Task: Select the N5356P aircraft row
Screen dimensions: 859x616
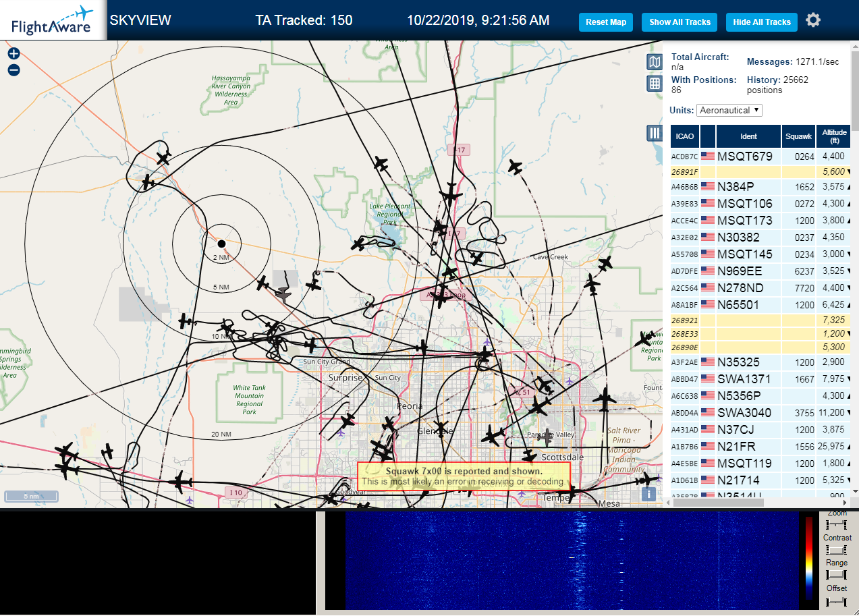Action: [x=760, y=396]
